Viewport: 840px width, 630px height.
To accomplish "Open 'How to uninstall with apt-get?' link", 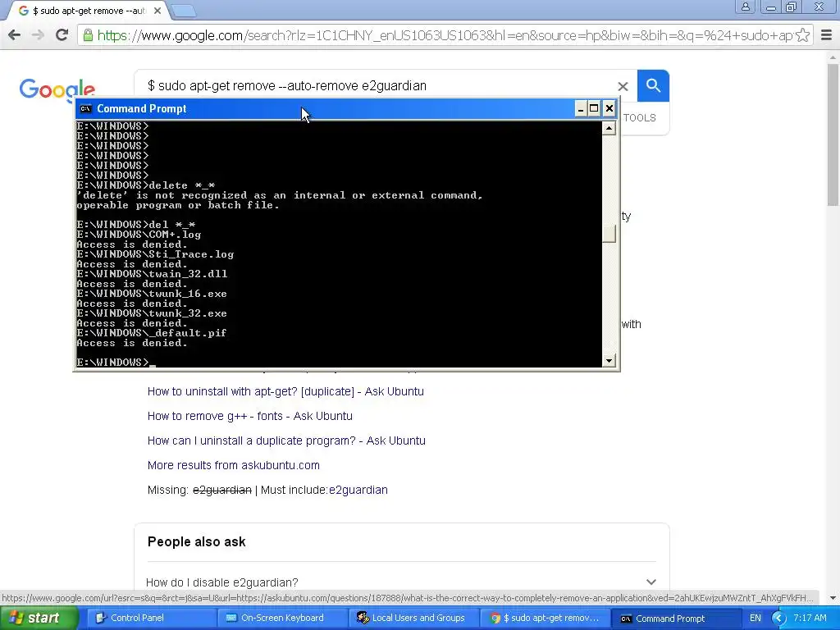I will coord(285,391).
